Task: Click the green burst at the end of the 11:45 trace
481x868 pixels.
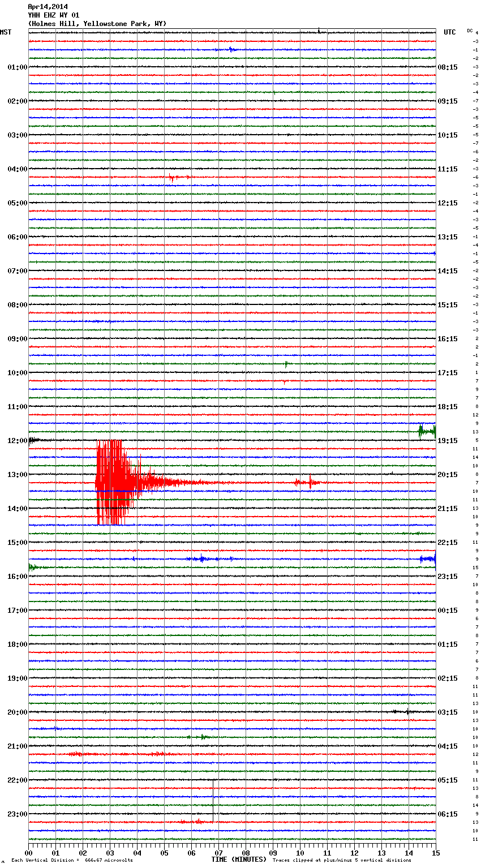Action: click(427, 431)
